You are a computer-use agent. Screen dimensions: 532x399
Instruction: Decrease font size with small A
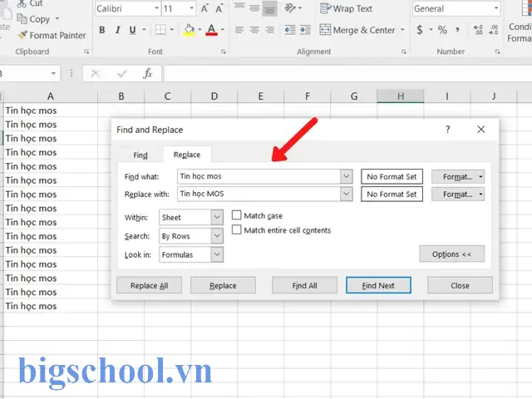pos(219,8)
